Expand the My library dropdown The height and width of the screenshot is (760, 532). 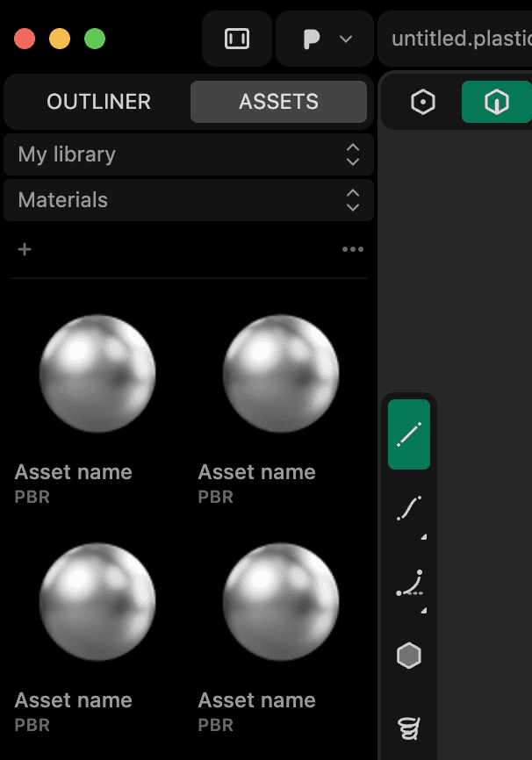(x=189, y=154)
